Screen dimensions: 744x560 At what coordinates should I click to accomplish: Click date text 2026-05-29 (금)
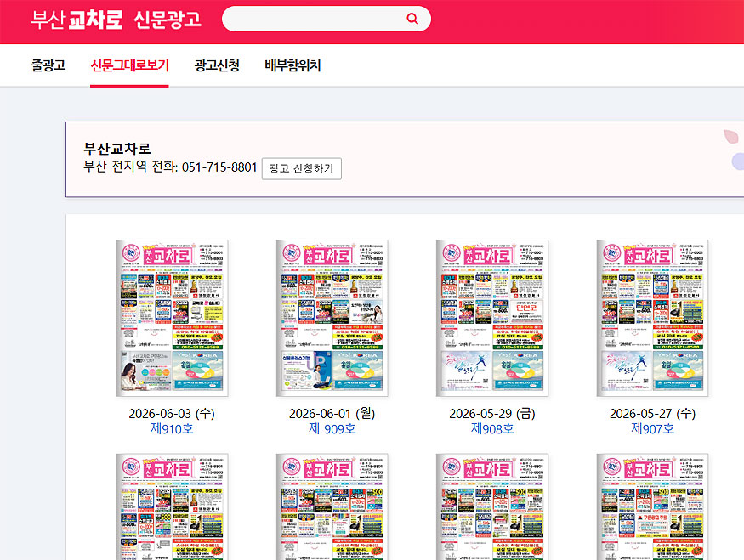(x=492, y=414)
